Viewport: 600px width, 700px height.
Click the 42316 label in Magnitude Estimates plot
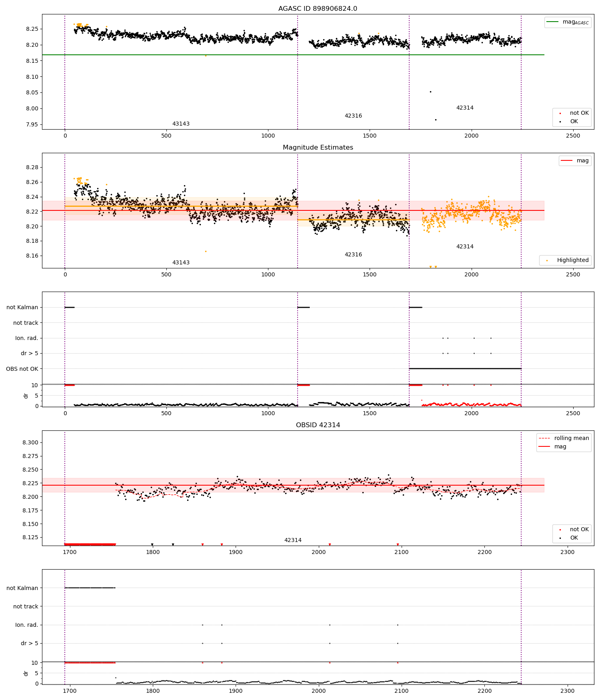[x=353, y=255]
